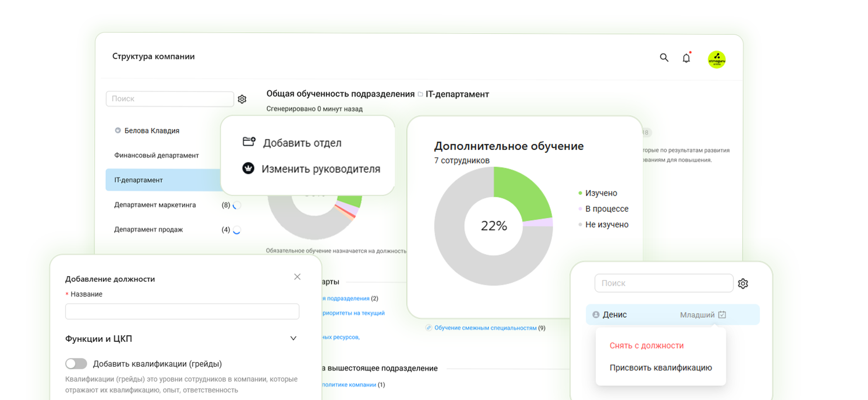
Task: Focus the Поиск field in the employee card
Action: coord(664,283)
